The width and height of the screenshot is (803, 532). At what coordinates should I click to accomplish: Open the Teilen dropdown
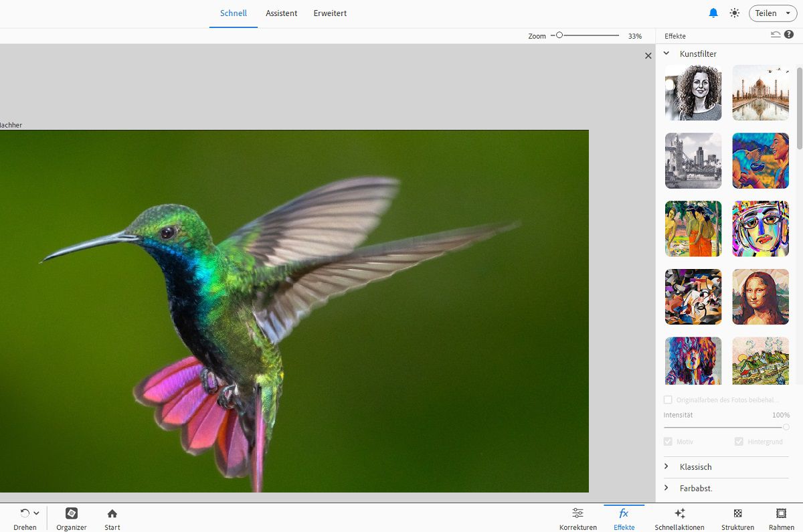(773, 13)
